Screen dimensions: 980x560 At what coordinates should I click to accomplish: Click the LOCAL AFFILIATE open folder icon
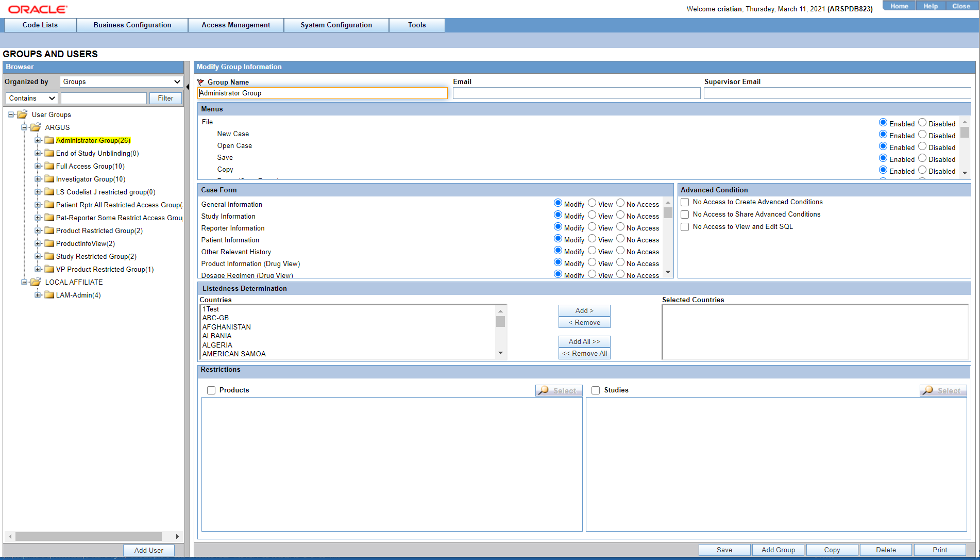36,282
